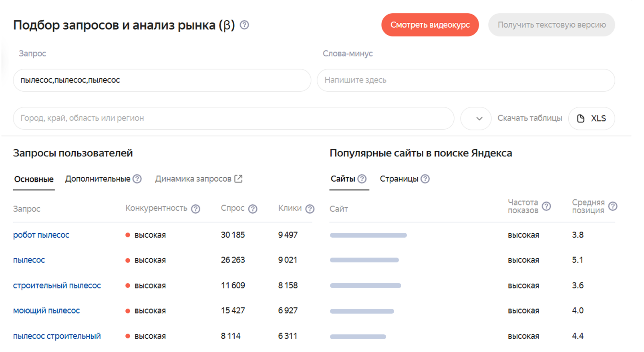The image size is (644, 352).
Task: Click help icon next to Спрос column
Action: [253, 209]
